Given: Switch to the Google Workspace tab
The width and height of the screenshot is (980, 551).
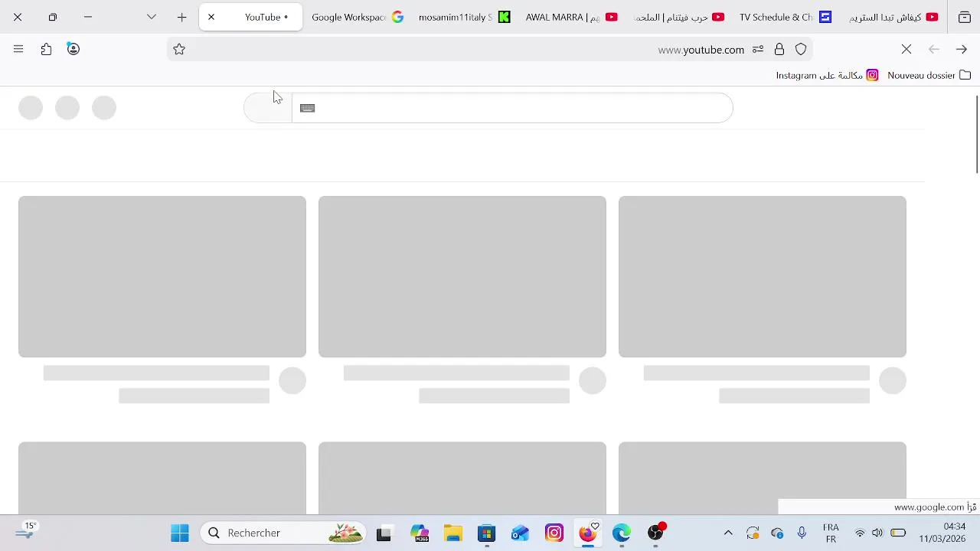Looking at the screenshot, I should pyautogui.click(x=357, y=17).
